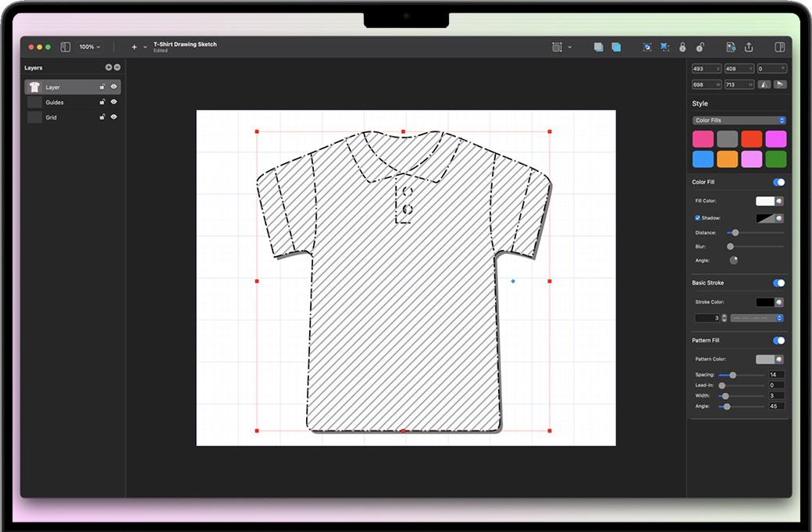The width and height of the screenshot is (812, 532).
Task: Click the unlock icon in toolbar
Action: click(700, 47)
